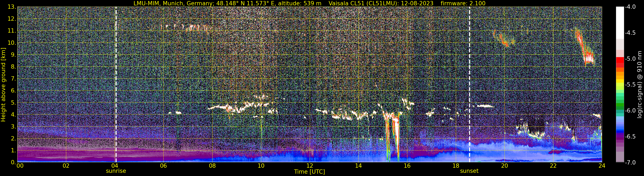
Task: Click the 14 tick label on the time axis
Action: pyautogui.click(x=358, y=166)
